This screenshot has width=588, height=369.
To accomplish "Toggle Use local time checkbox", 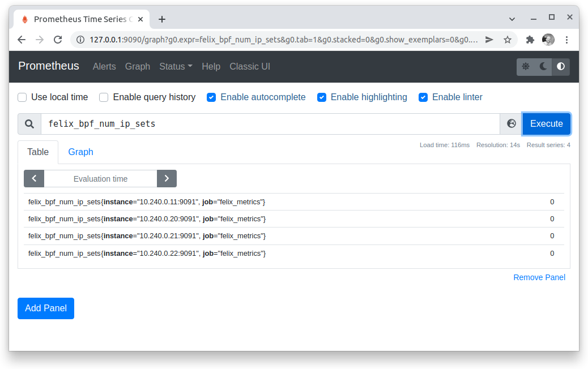I will pyautogui.click(x=22, y=97).
